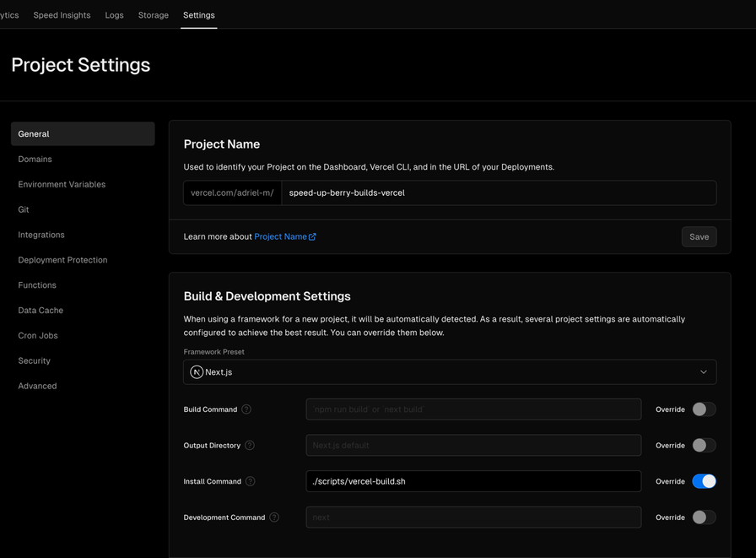The height and width of the screenshot is (558, 756).
Task: Click the Development Command input field
Action: (x=473, y=517)
